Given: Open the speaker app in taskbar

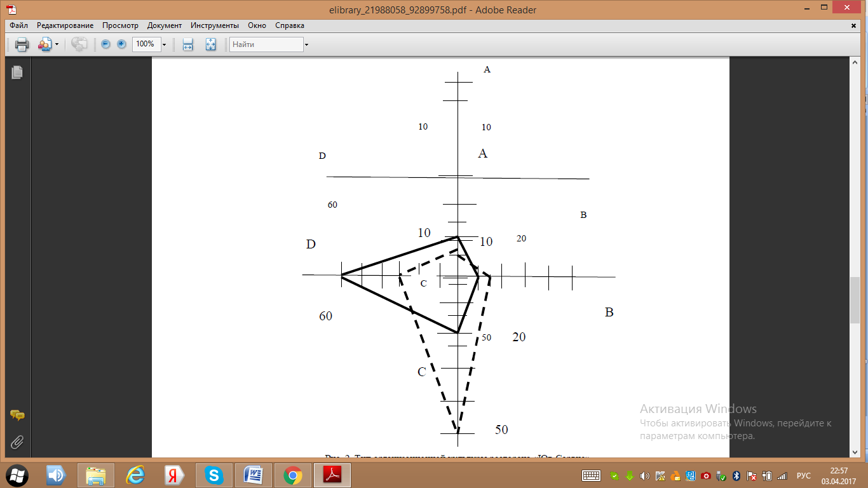Looking at the screenshot, I should (56, 475).
